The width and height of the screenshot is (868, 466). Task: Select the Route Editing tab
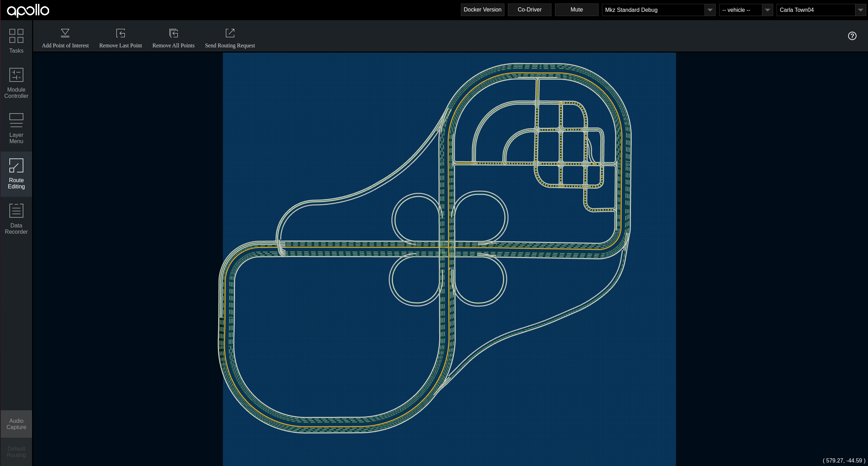[x=16, y=174]
